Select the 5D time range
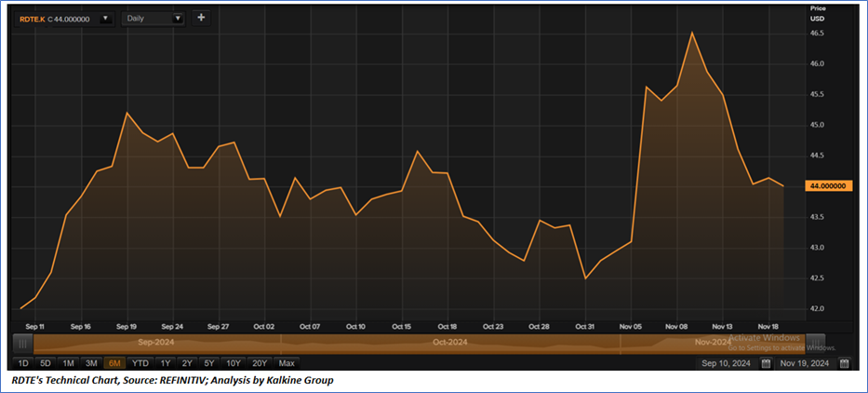The width and height of the screenshot is (868, 393). click(x=46, y=363)
